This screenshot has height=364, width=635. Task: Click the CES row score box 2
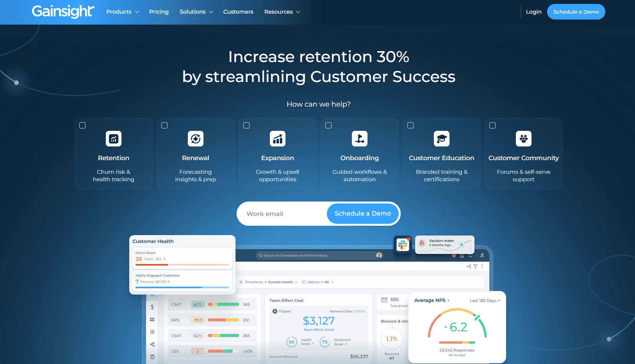click(198, 351)
